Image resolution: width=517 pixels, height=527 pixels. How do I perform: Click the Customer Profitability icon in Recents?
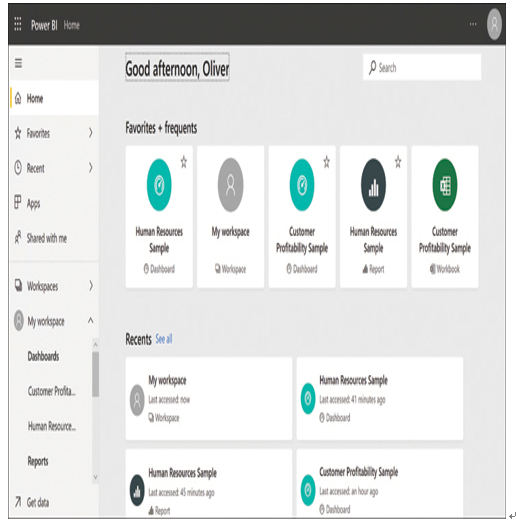click(308, 490)
